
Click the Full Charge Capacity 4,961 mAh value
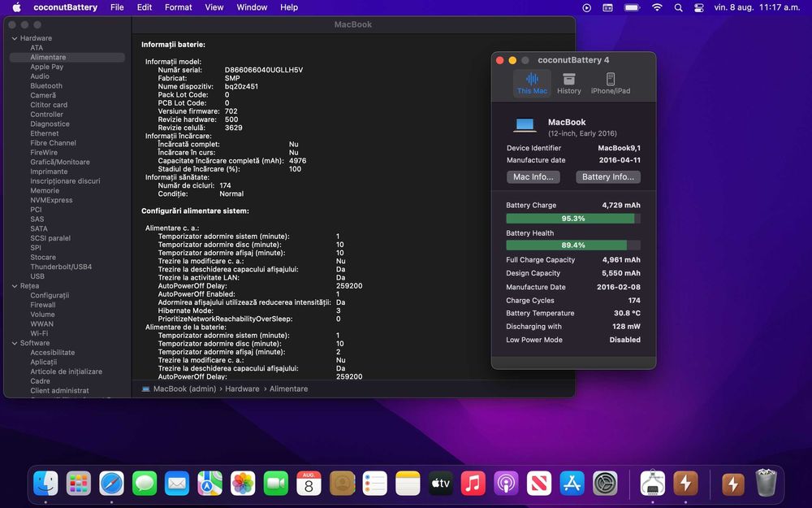[621, 260]
